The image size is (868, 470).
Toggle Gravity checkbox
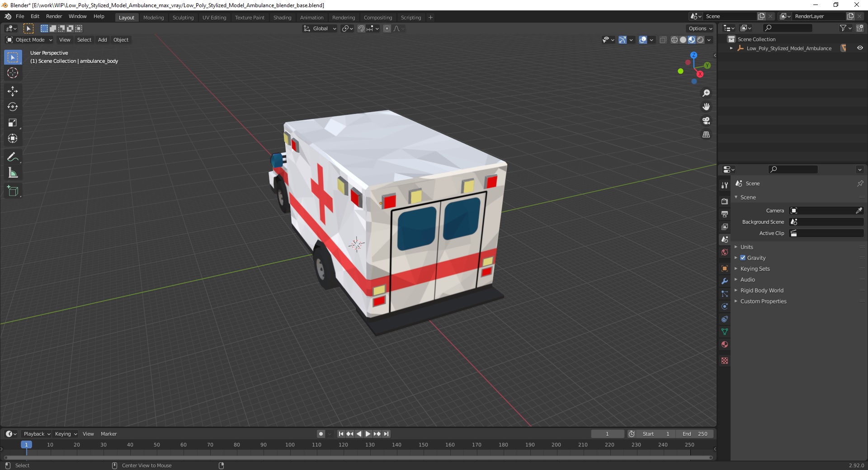(743, 258)
